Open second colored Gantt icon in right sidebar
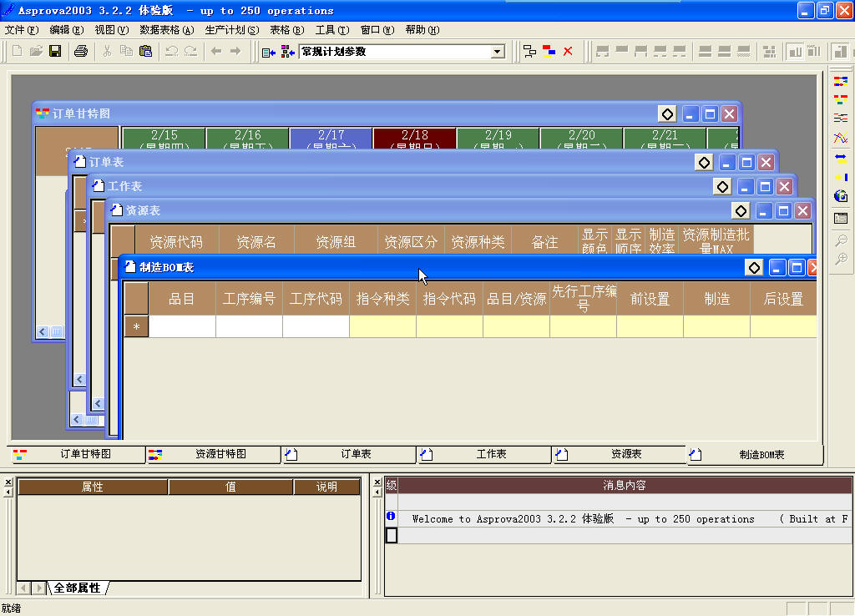This screenshot has height=616, width=855. coord(841,100)
